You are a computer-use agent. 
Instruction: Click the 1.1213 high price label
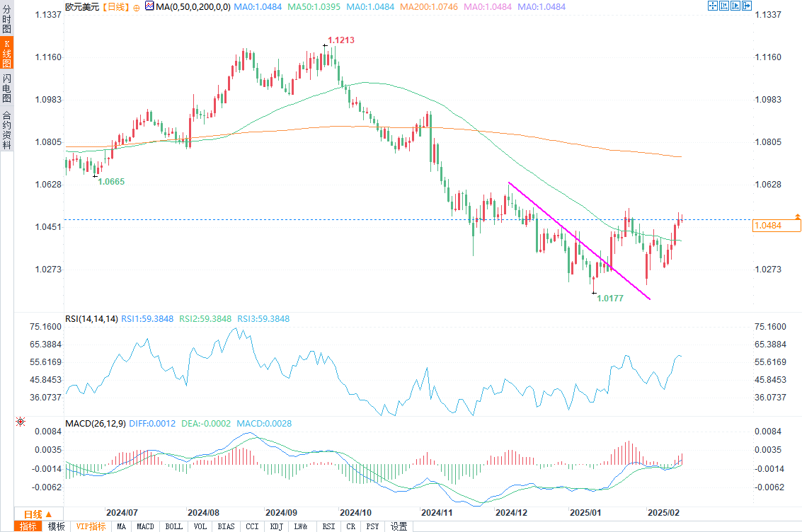[341, 40]
